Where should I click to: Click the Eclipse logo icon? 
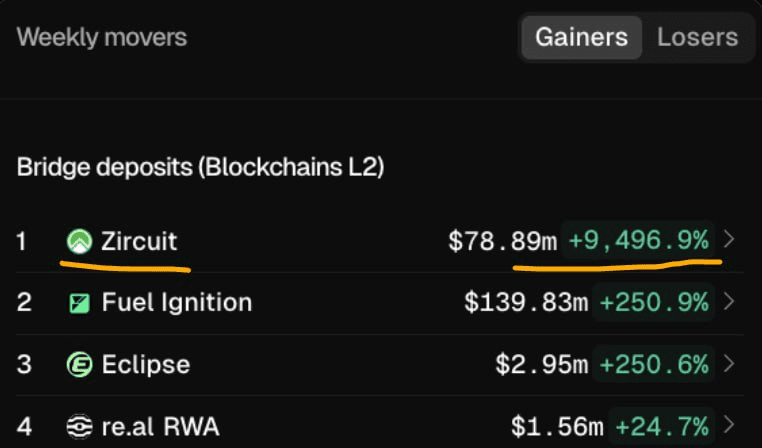(79, 365)
